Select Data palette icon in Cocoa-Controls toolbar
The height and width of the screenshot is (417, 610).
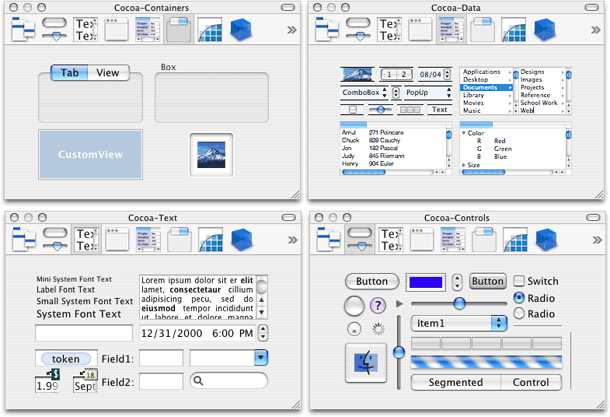[453, 240]
